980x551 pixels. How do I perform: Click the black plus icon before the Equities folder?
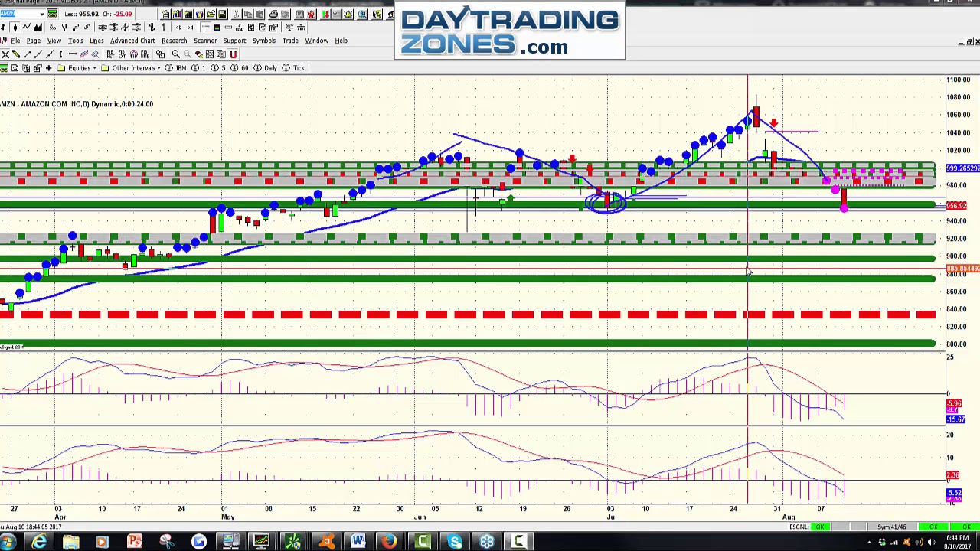click(x=48, y=68)
